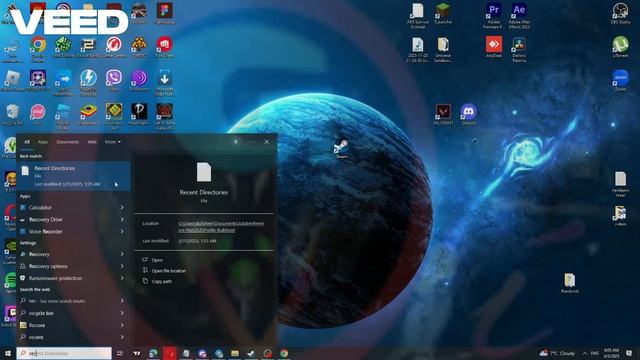Open the VALORANT desktop shortcut
Screen dimensions: 640x360
coord(443,114)
